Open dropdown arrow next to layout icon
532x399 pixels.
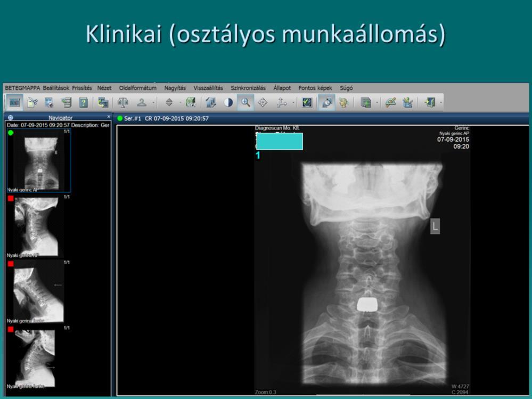[x=377, y=102]
